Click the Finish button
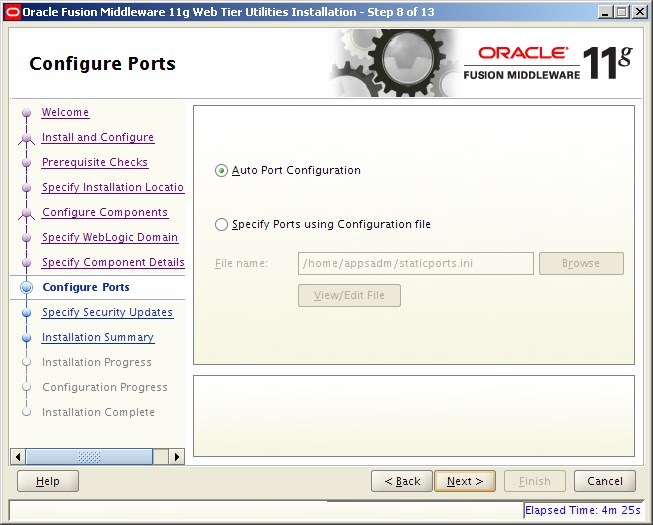This screenshot has height=525, width=653. click(x=535, y=481)
